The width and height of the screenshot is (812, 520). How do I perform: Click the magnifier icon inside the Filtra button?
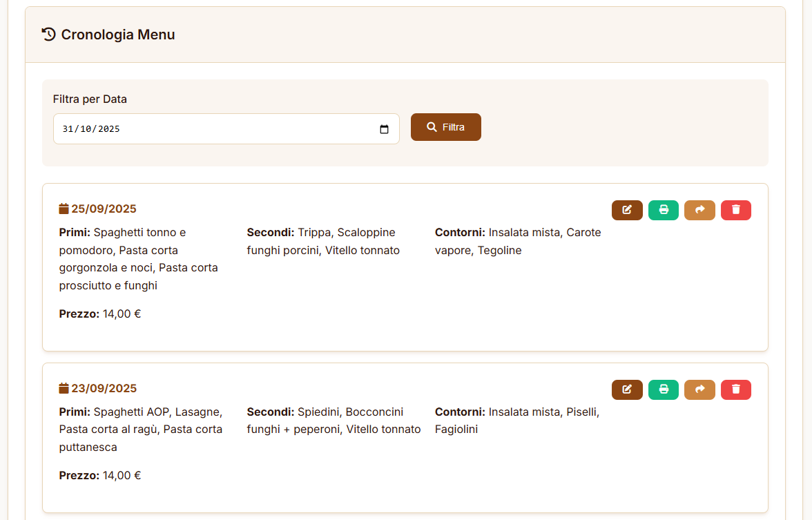(432, 126)
